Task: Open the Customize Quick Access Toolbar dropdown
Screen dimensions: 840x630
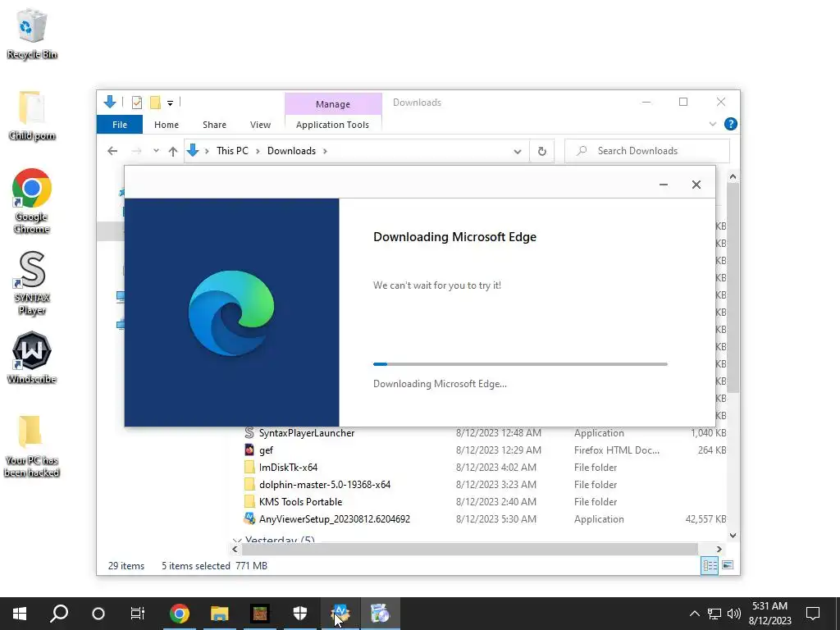Action: (x=170, y=103)
